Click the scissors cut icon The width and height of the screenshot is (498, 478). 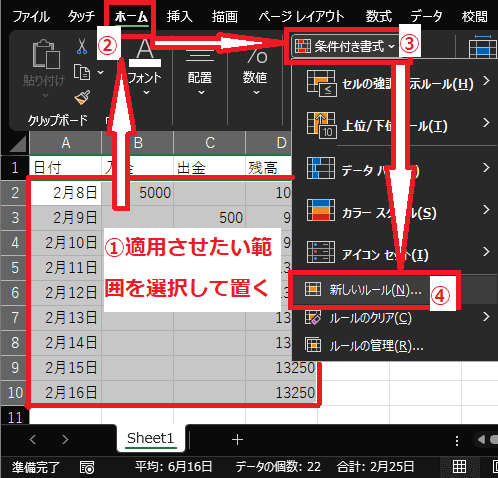coord(82,46)
